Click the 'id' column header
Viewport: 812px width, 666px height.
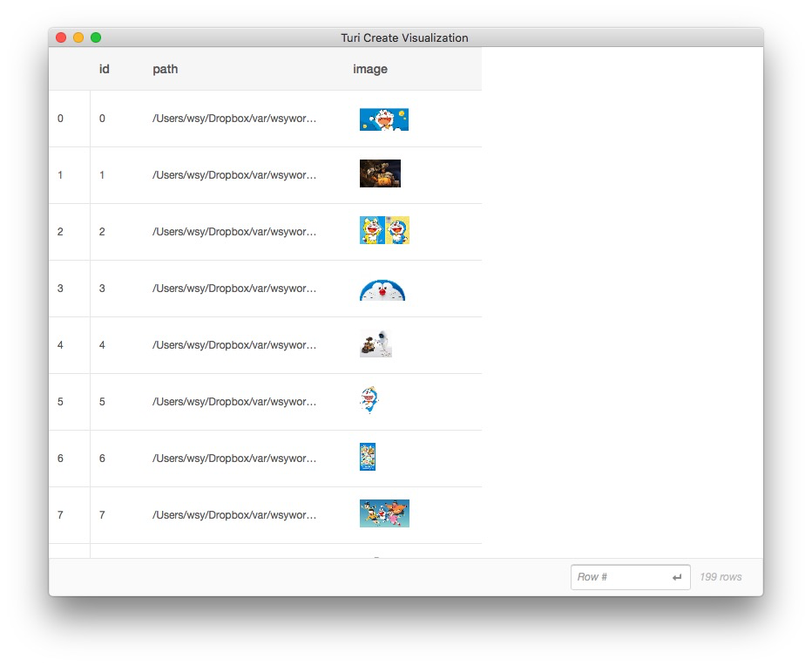pyautogui.click(x=105, y=69)
